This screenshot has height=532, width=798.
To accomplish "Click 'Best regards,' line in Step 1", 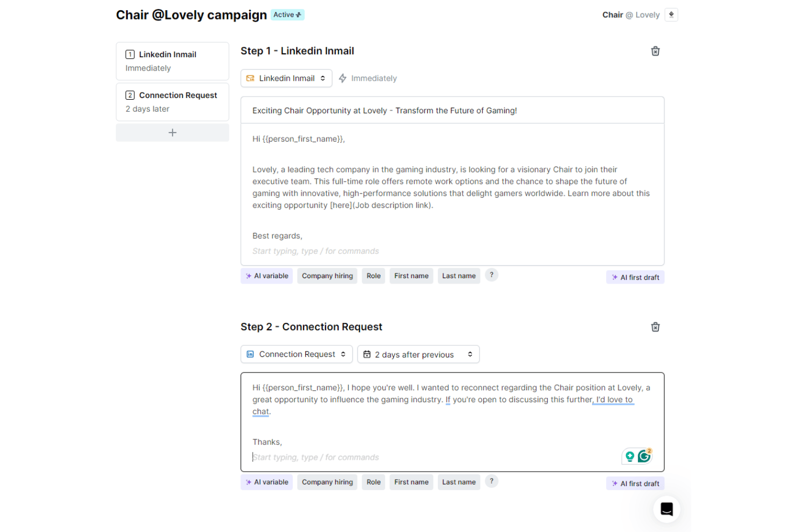I will [x=277, y=236].
